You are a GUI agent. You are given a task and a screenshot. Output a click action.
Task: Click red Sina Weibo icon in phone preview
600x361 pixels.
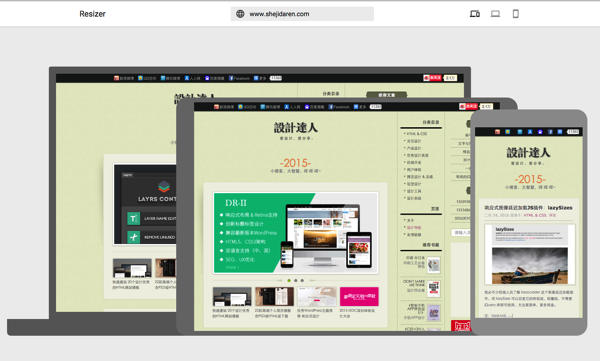click(x=497, y=132)
